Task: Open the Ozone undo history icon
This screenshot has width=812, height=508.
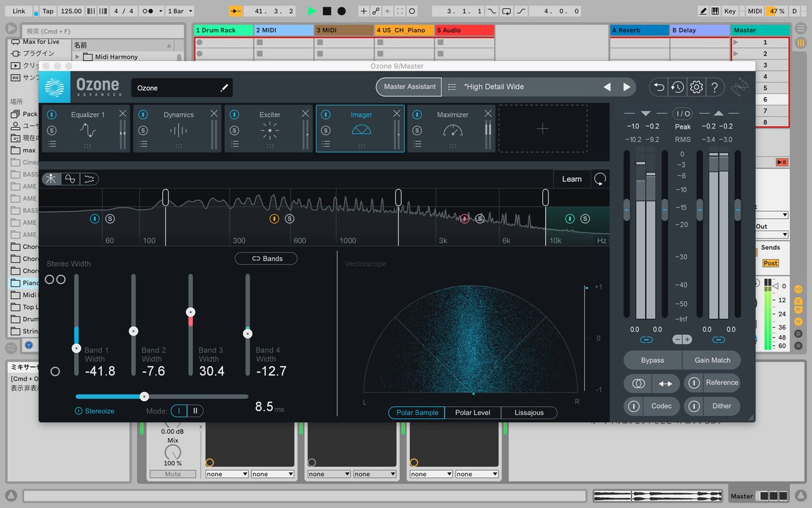Action: click(678, 87)
